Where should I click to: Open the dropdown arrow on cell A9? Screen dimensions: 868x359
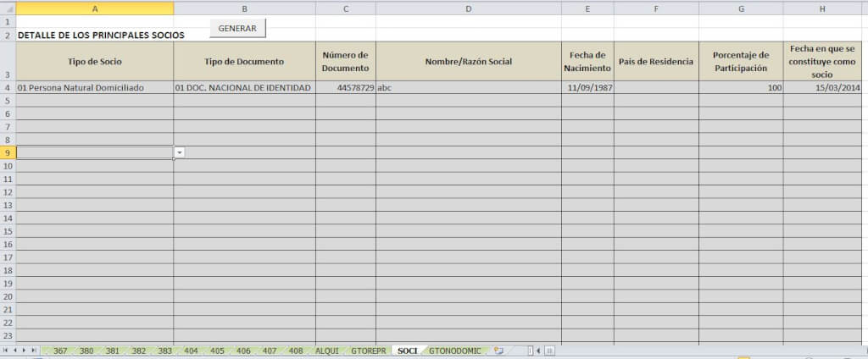click(x=180, y=152)
